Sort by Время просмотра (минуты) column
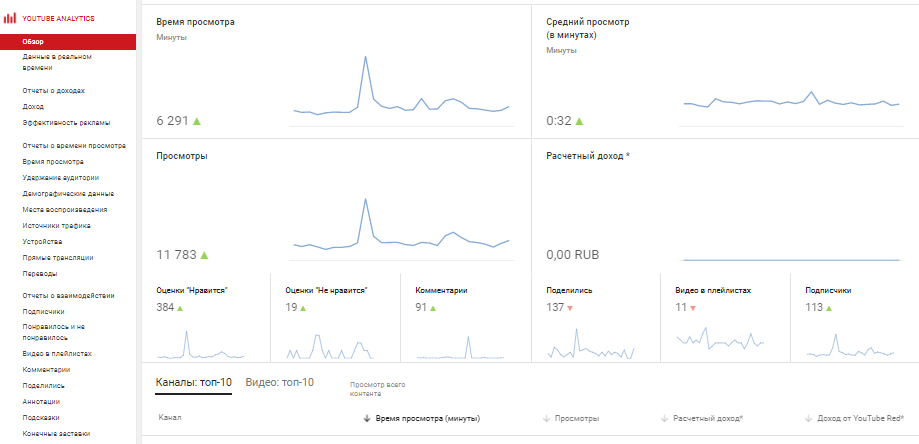 point(427,419)
